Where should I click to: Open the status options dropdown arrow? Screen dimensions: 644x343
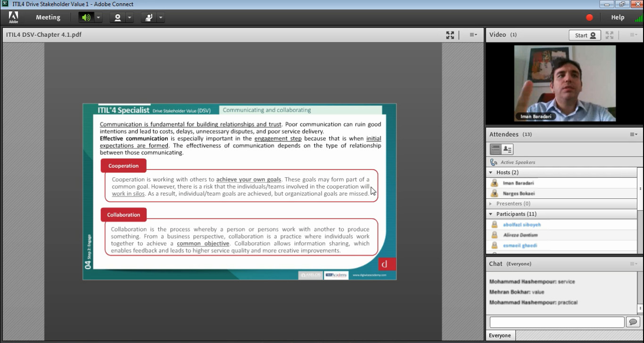161,17
